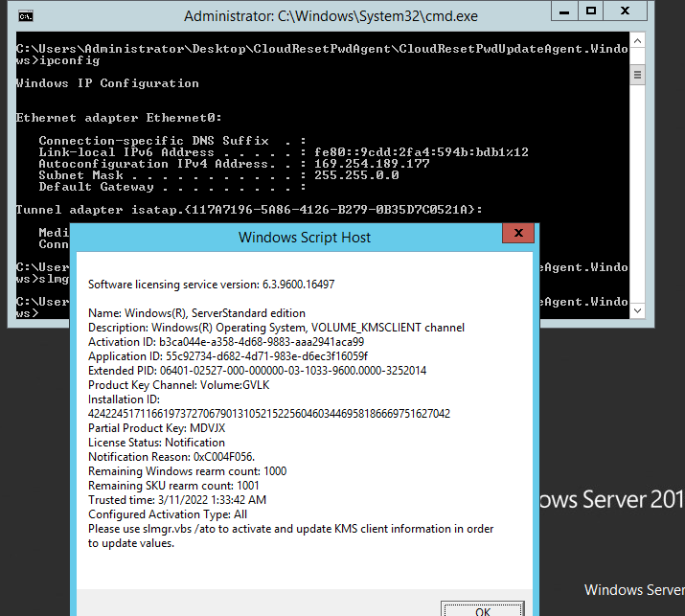Click the Trusted time 3/11/2022 line
Image resolution: width=685 pixels, height=616 pixels.
(177, 500)
